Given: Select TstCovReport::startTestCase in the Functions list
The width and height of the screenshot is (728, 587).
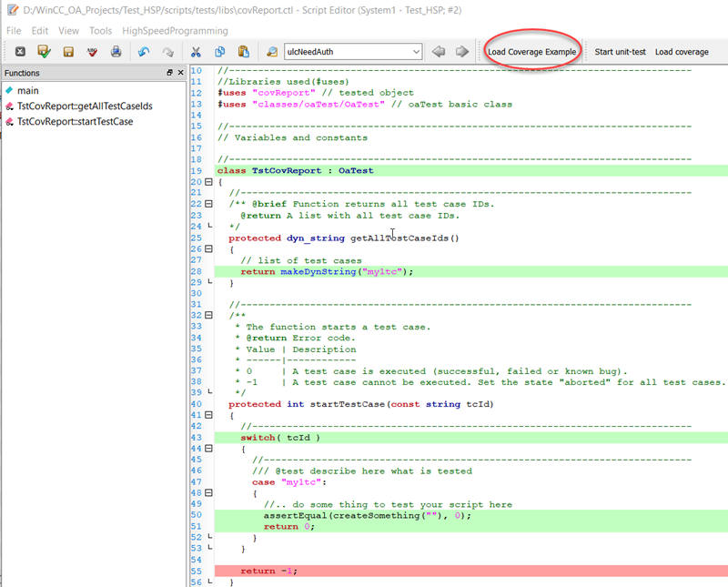Looking at the screenshot, I should click(x=75, y=121).
